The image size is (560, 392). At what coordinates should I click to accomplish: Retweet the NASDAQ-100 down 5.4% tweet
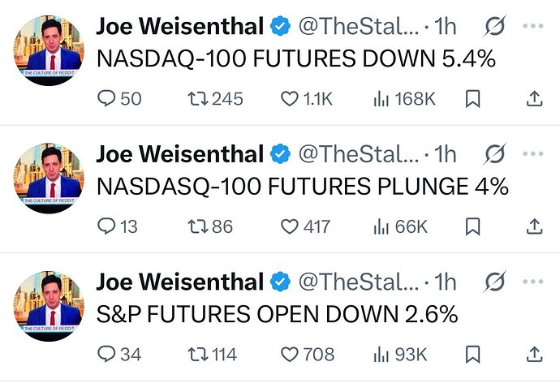pyautogui.click(x=215, y=98)
